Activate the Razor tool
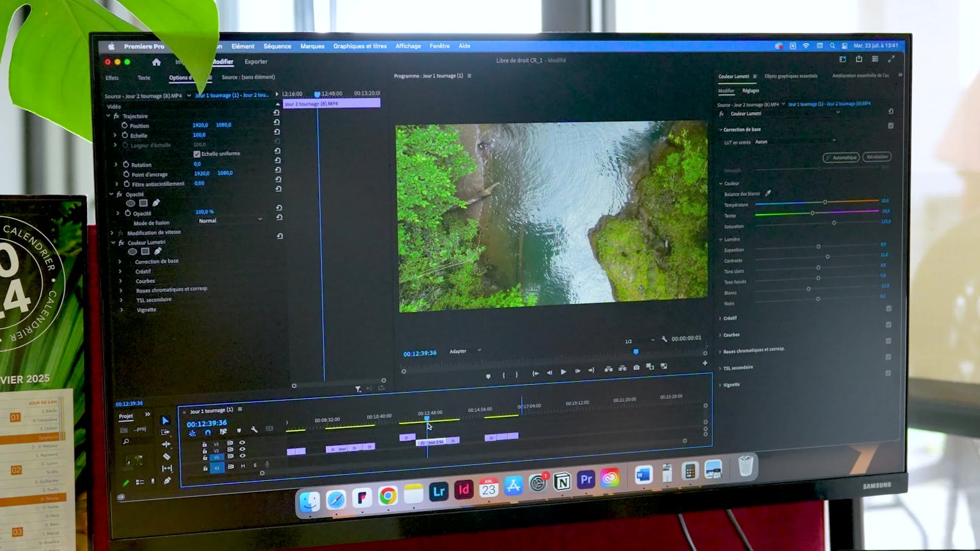980x551 pixels. click(165, 456)
